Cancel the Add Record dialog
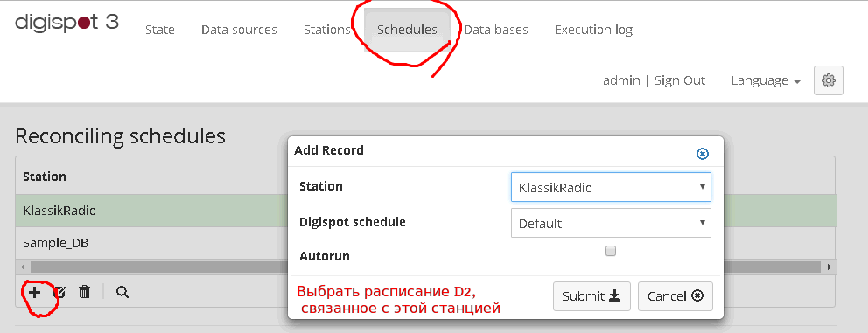This screenshot has width=868, height=333. click(675, 296)
